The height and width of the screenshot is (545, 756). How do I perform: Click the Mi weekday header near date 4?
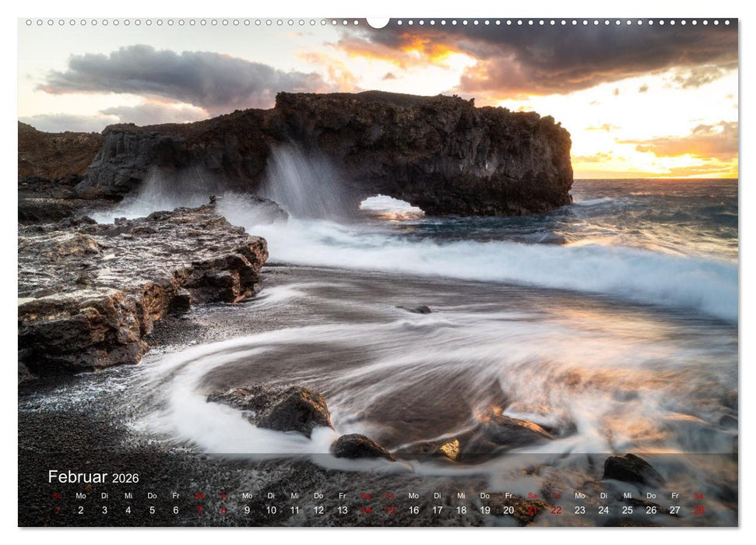(127, 495)
